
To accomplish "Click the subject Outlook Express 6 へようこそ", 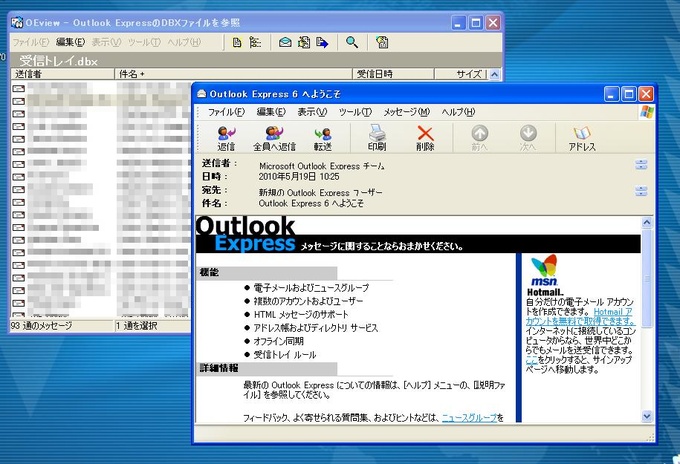I will (x=311, y=203).
